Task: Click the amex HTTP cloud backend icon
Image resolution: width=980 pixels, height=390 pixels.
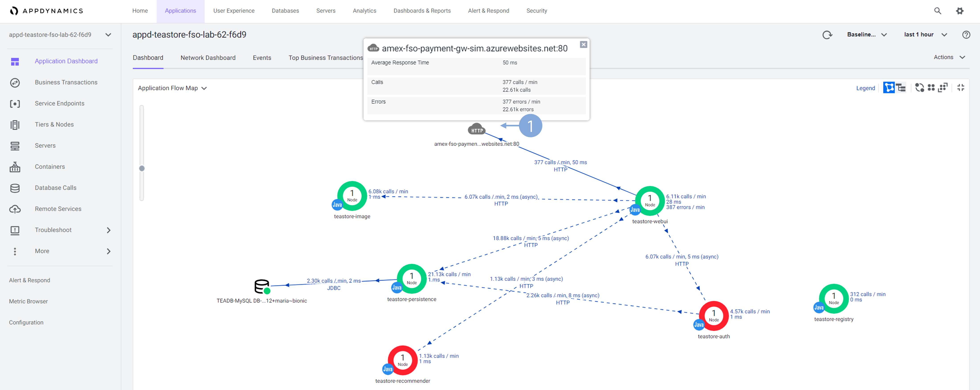Action: [x=476, y=129]
